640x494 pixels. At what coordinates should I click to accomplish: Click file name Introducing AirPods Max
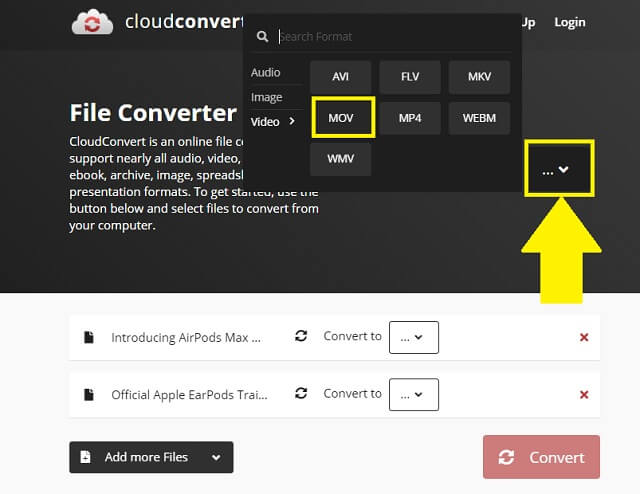(x=186, y=338)
